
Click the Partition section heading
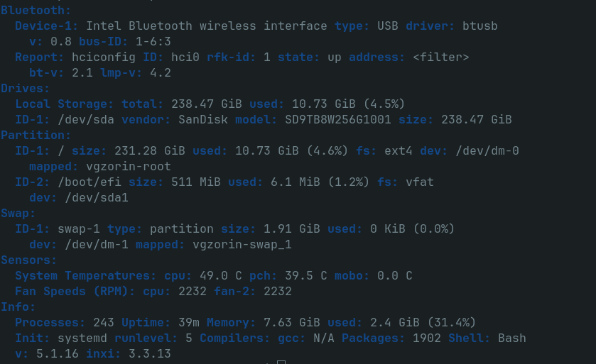click(x=36, y=135)
